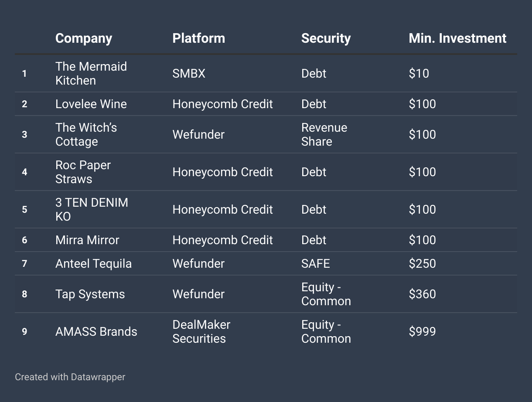
Task: Select the Tap Systems row name
Action: pos(90,294)
